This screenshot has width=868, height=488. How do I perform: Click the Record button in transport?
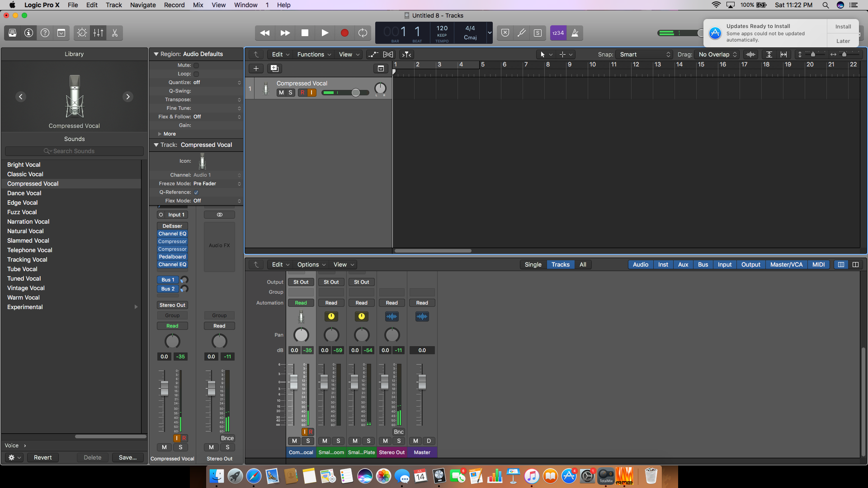344,33
